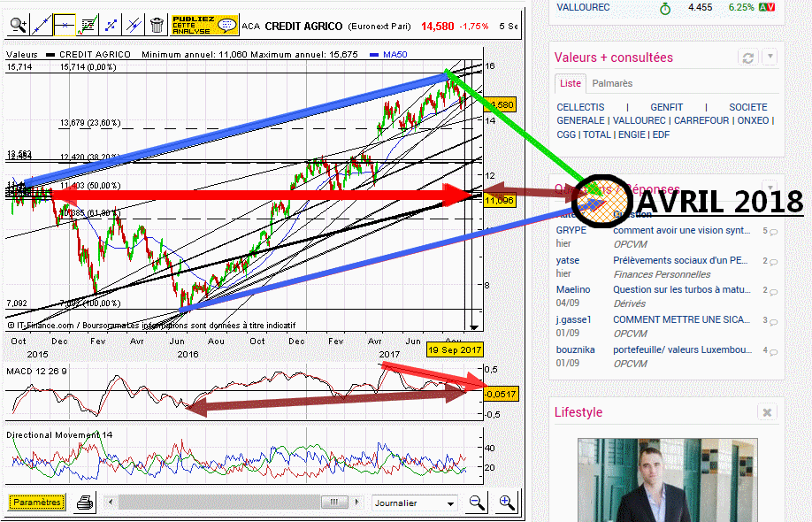Open question 'comment avoir une vision synt...'
This screenshot has width=812, height=522.
pyautogui.click(x=682, y=230)
